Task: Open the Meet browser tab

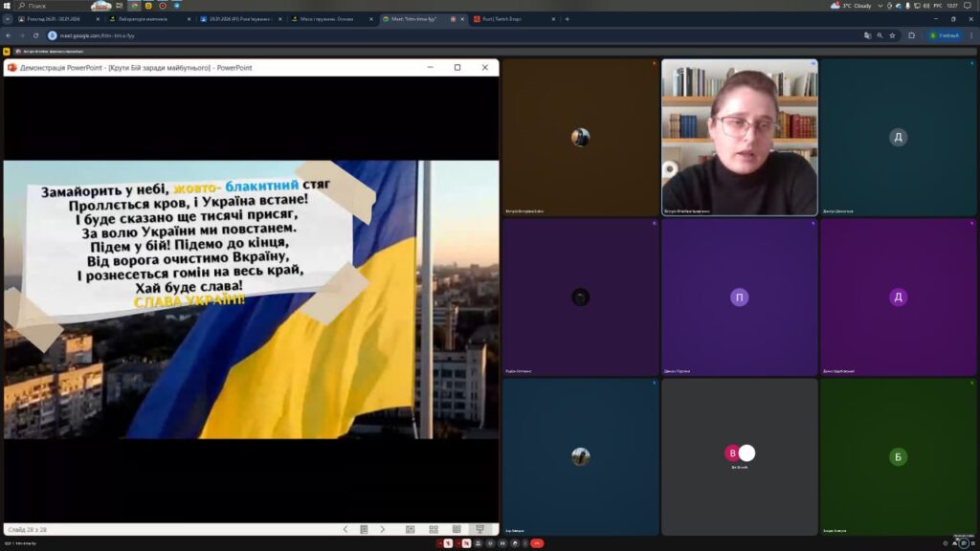Action: coord(415,19)
